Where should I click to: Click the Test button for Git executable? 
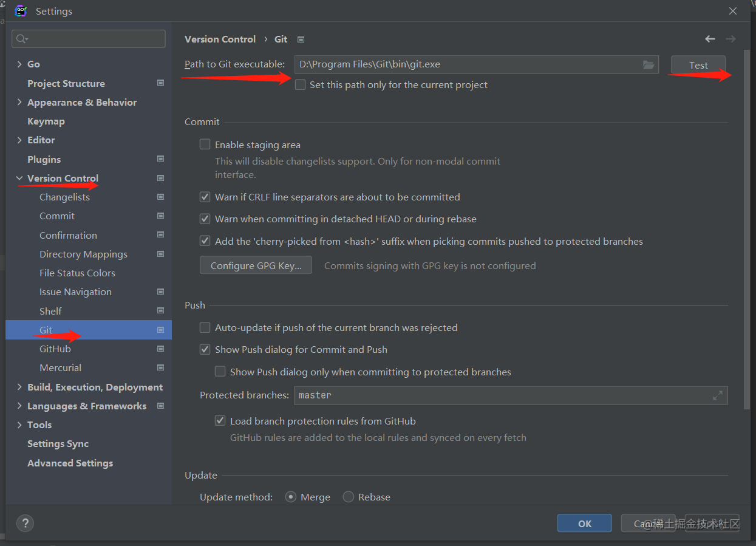[x=698, y=65]
